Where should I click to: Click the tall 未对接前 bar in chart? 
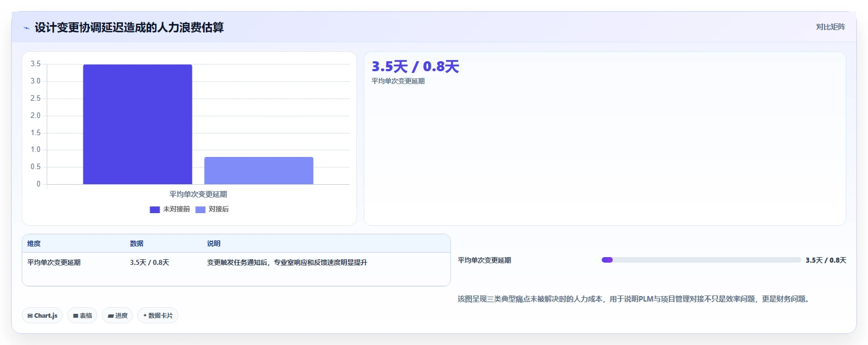point(137,124)
